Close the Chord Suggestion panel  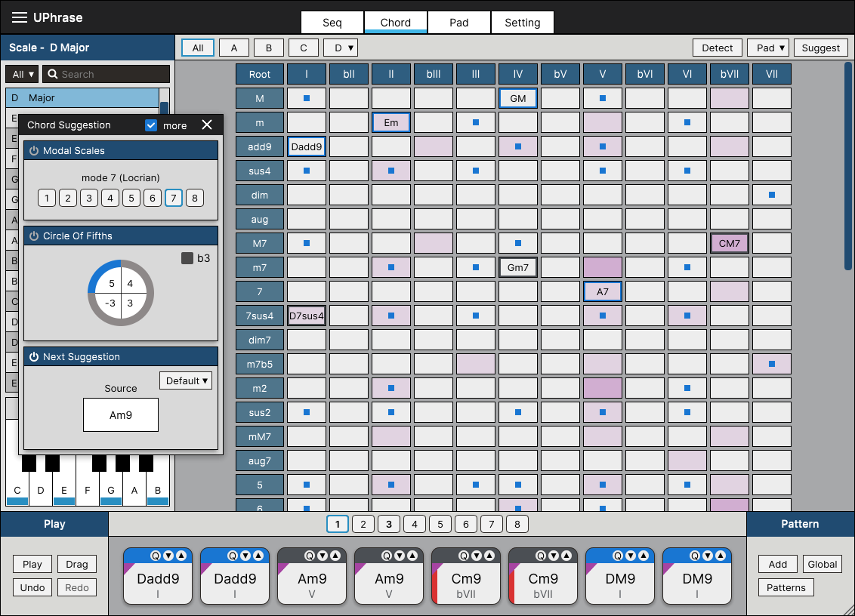pos(207,125)
